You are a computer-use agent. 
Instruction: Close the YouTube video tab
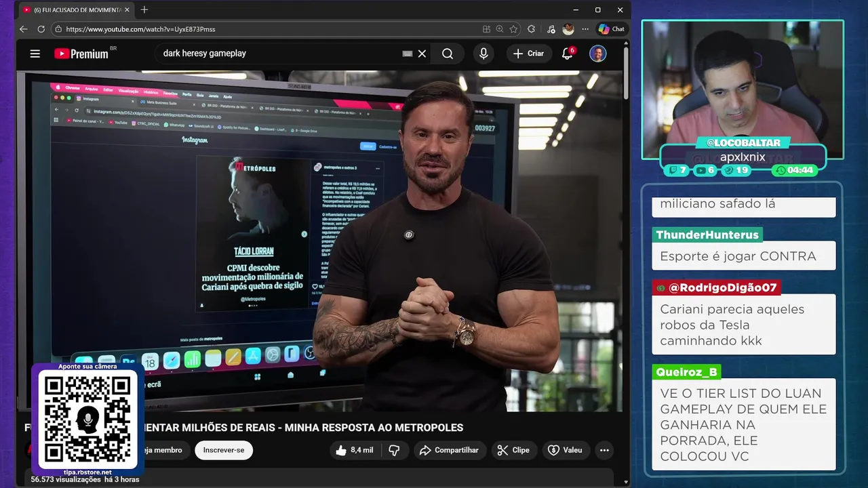[127, 10]
